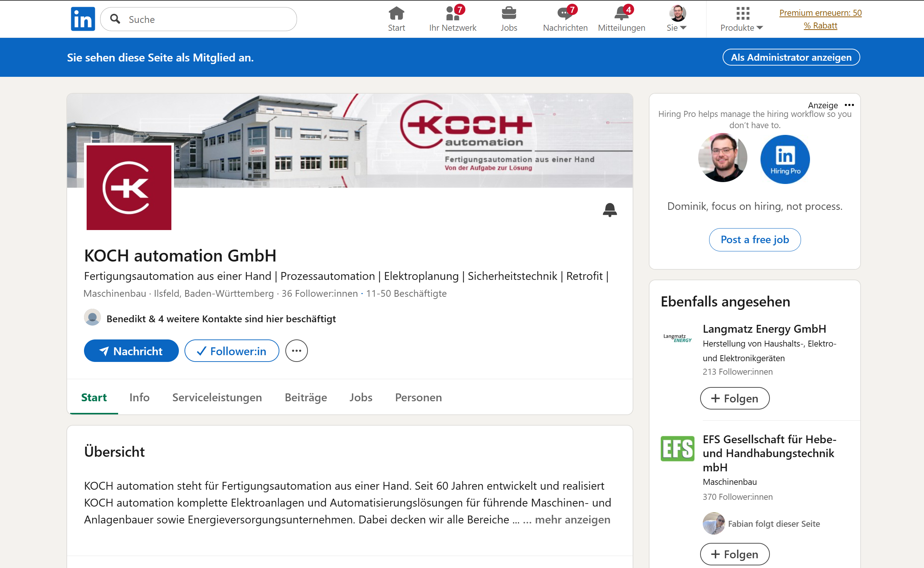The image size is (924, 568).
Task: Click the notification bell on company page
Action: pos(609,209)
